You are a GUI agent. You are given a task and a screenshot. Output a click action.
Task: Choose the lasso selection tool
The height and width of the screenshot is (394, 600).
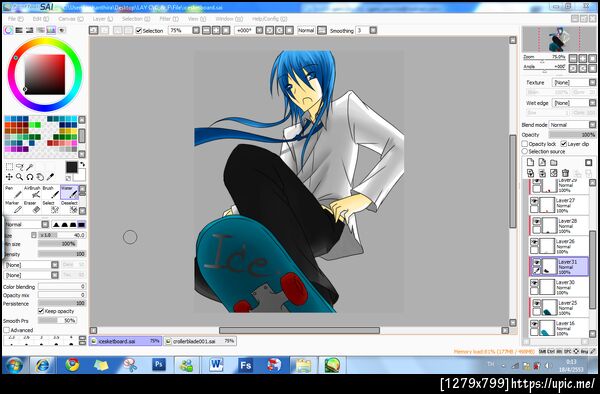20,166
